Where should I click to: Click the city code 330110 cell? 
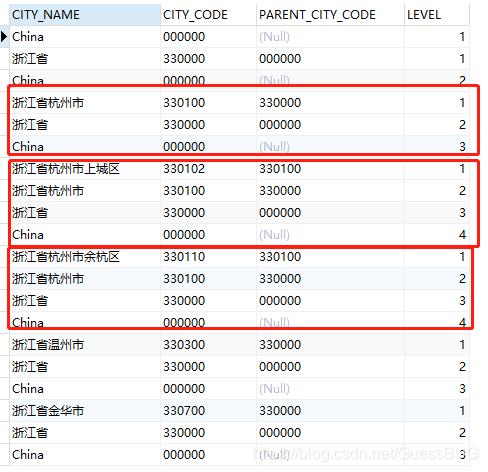(208, 257)
